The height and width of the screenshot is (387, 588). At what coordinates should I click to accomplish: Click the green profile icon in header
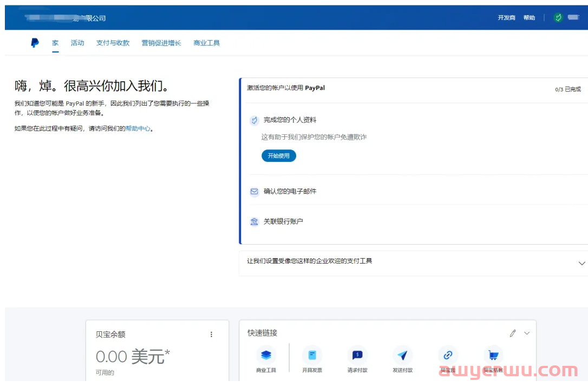point(558,17)
